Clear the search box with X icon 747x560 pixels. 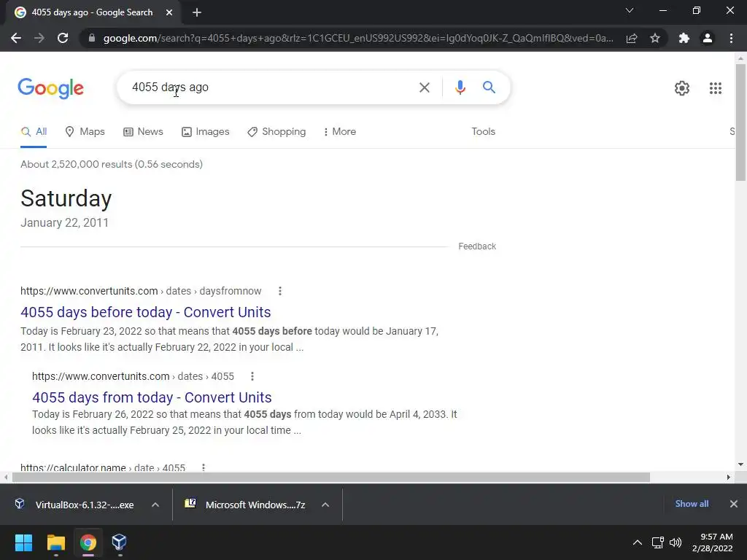(x=424, y=87)
